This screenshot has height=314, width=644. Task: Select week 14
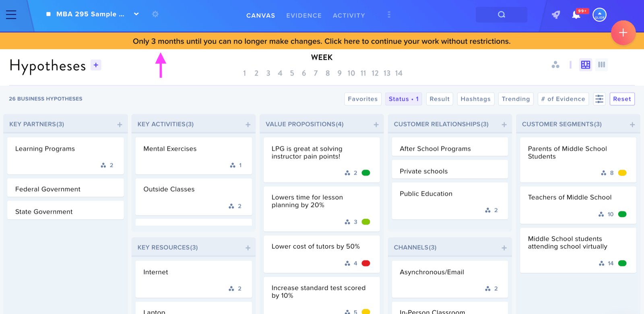[398, 73]
